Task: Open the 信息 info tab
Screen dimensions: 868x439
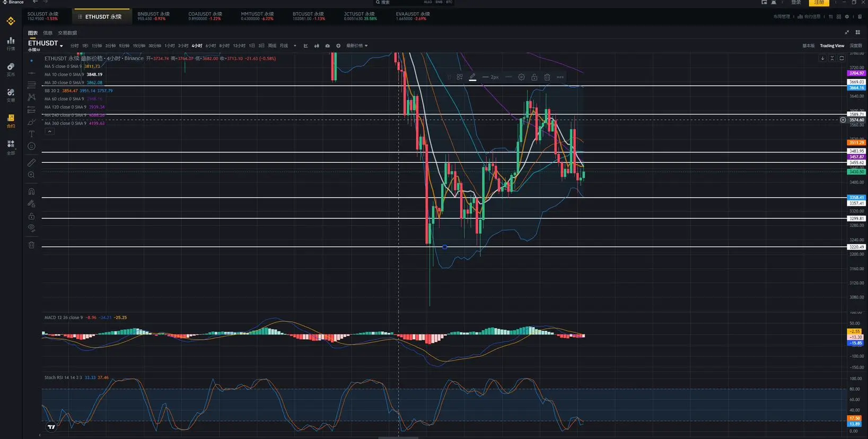Action: pos(48,33)
